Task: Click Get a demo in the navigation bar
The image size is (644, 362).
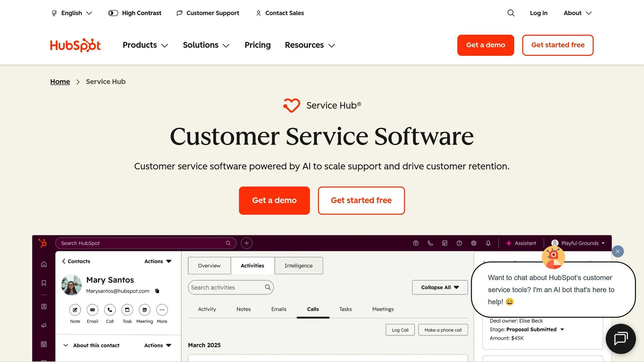Action: pos(486,45)
